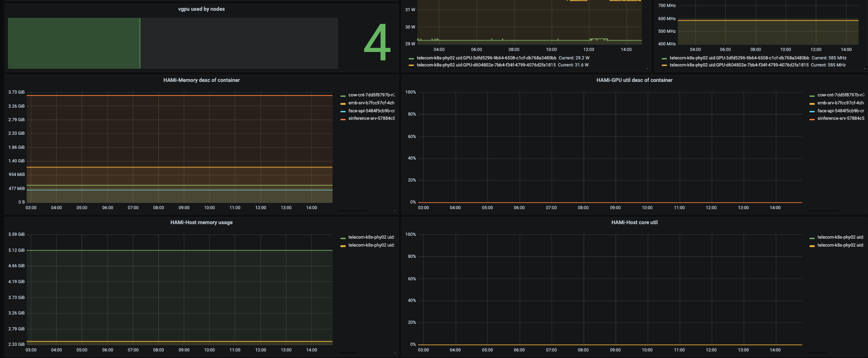Viewport: 868px width, 358px height.
Task: Click the 600 MHz axis label in clock panel
Action: (x=667, y=19)
